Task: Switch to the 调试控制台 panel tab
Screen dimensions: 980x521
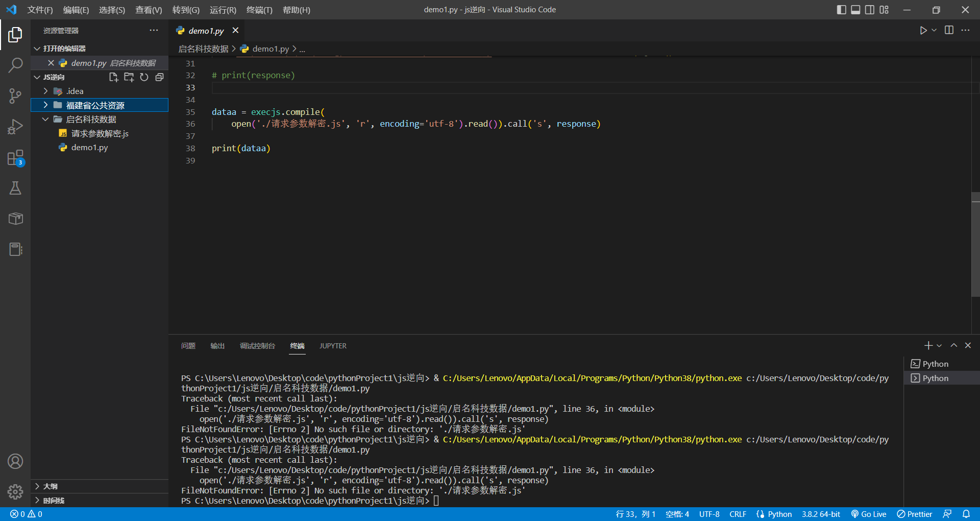Action: tap(257, 346)
